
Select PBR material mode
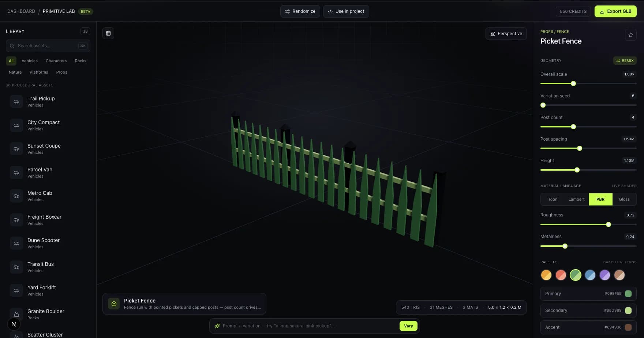click(x=600, y=199)
